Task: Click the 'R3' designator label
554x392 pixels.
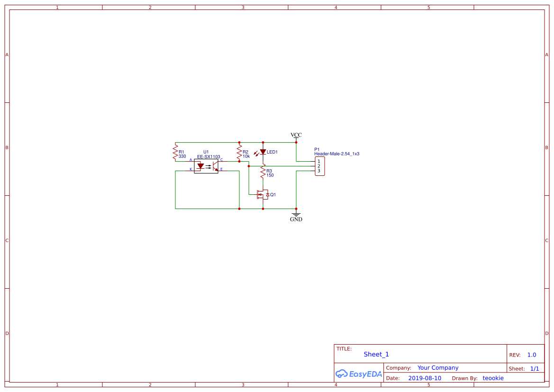Action: 269,171
